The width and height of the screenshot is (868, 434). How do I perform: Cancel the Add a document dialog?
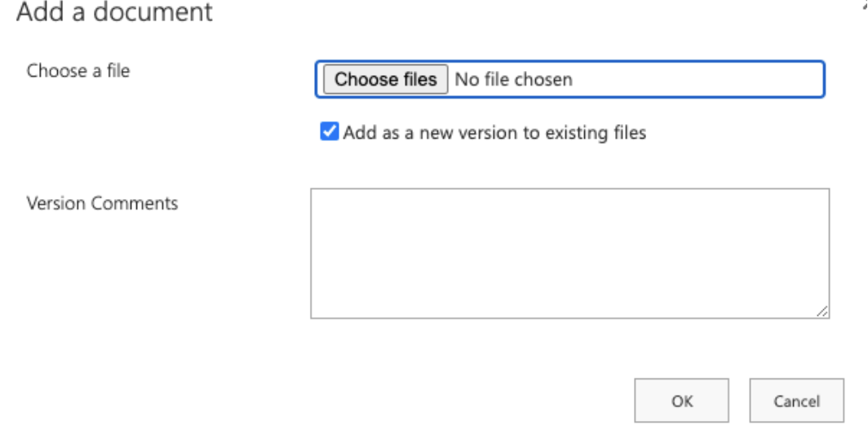(x=796, y=401)
